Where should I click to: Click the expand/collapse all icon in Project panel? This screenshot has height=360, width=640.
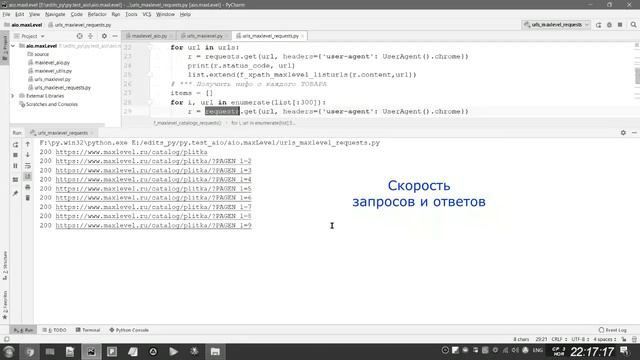click(91, 36)
